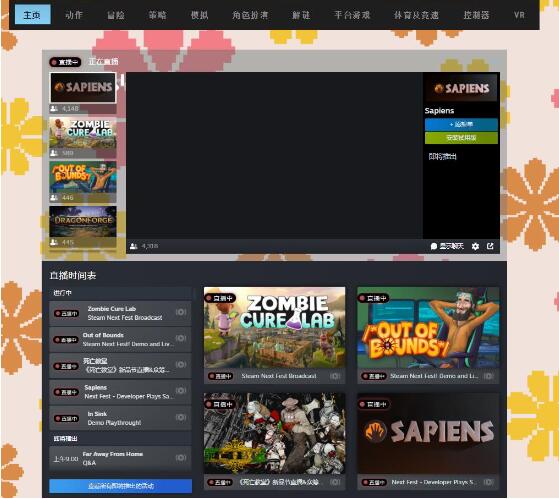Screen dimensions: 559x499
Task: Open the broadcast settings gear icon
Action: [x=475, y=246]
